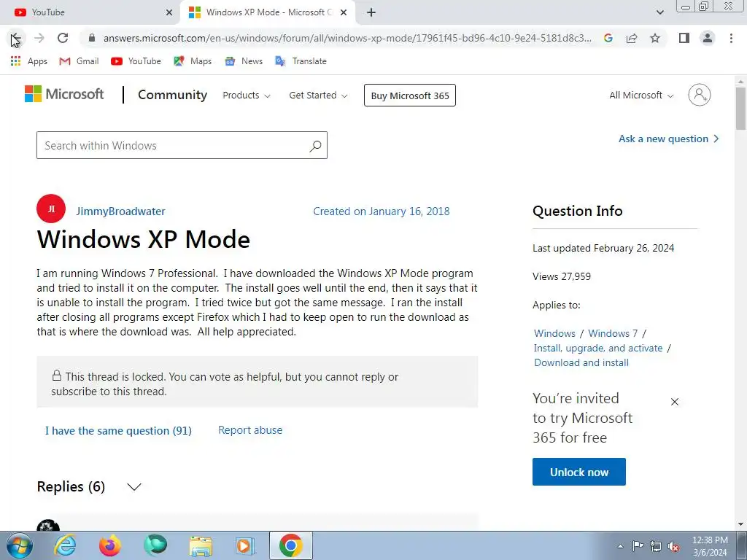The width and height of the screenshot is (747, 560).
Task: Collapse the Replies (6) chevron
Action: click(134, 486)
